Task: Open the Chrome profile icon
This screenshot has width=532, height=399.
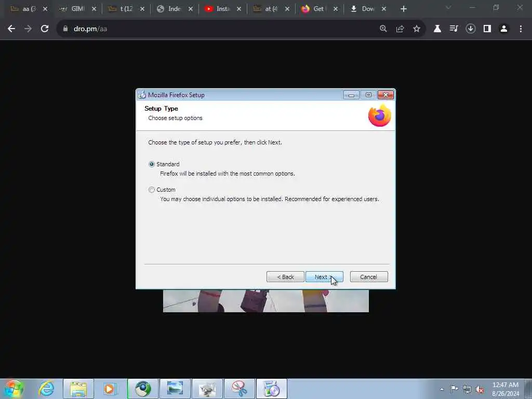Action: (504, 29)
